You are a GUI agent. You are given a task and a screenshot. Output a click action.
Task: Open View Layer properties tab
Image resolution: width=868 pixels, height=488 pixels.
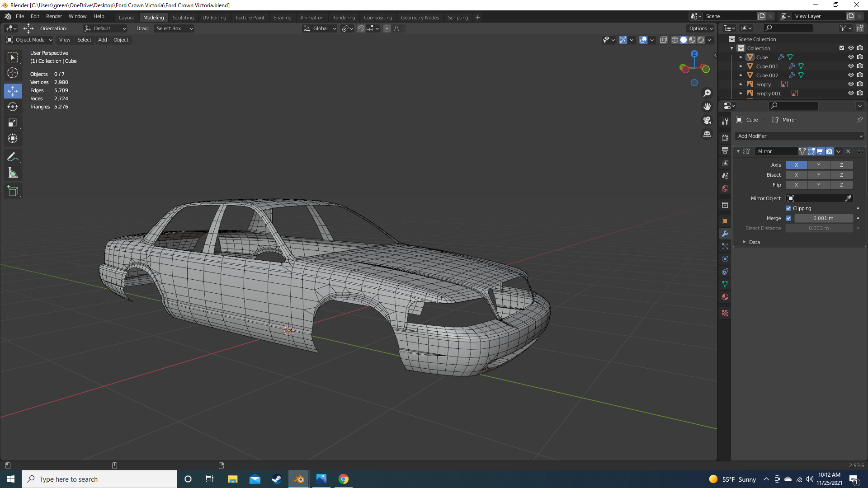[x=725, y=163]
